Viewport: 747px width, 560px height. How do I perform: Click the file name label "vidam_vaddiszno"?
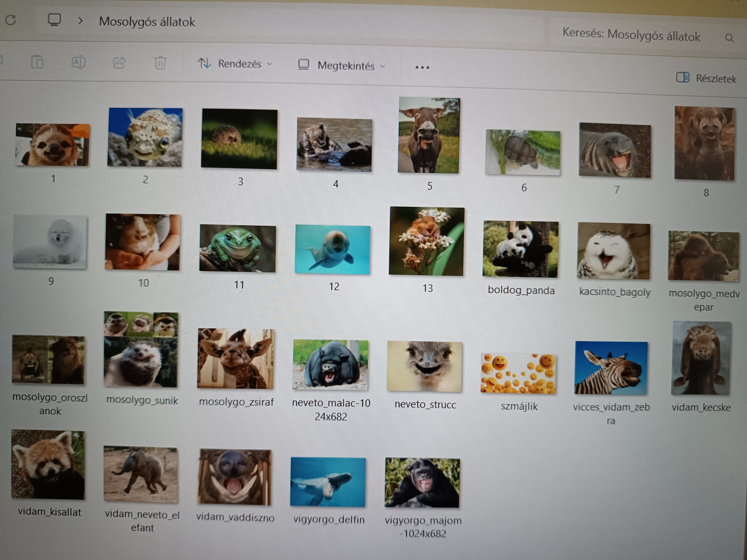pos(235,517)
